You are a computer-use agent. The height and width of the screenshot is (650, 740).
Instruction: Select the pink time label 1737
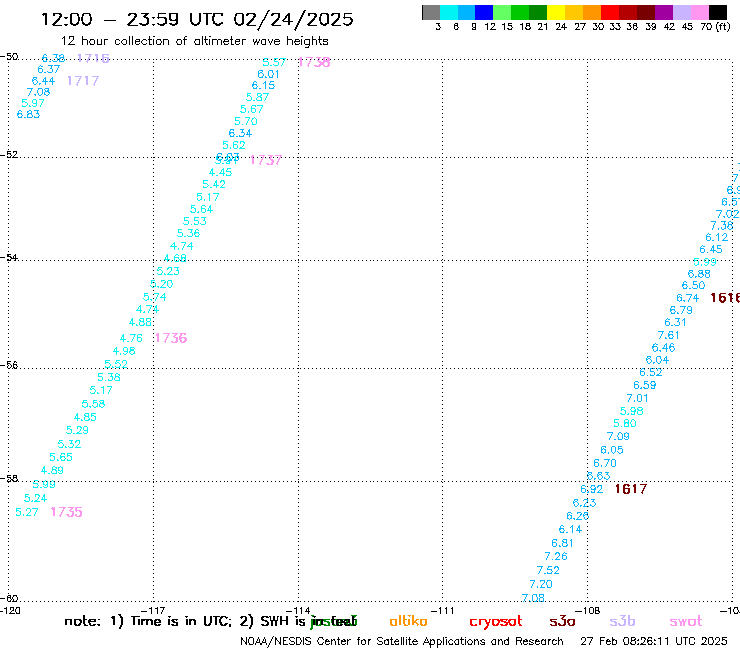click(266, 160)
